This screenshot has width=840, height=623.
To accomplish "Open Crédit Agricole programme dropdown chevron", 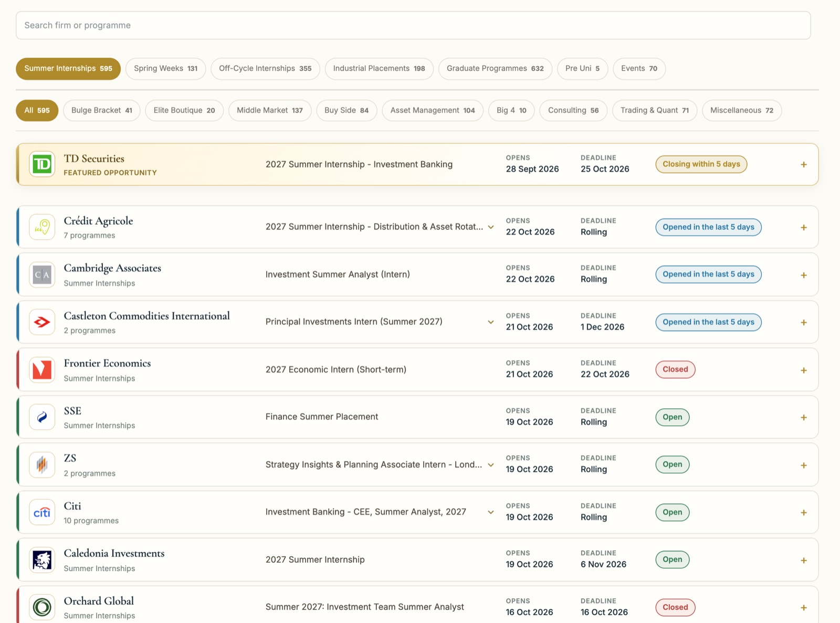I will coord(491,227).
